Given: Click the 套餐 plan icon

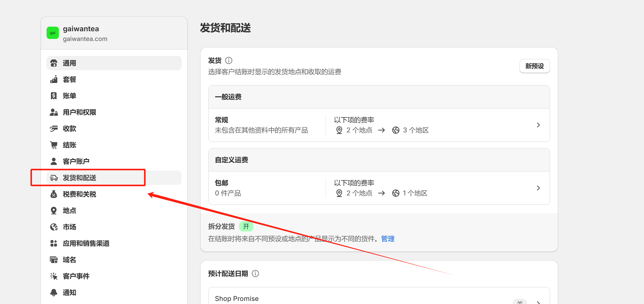Looking at the screenshot, I should [x=54, y=79].
